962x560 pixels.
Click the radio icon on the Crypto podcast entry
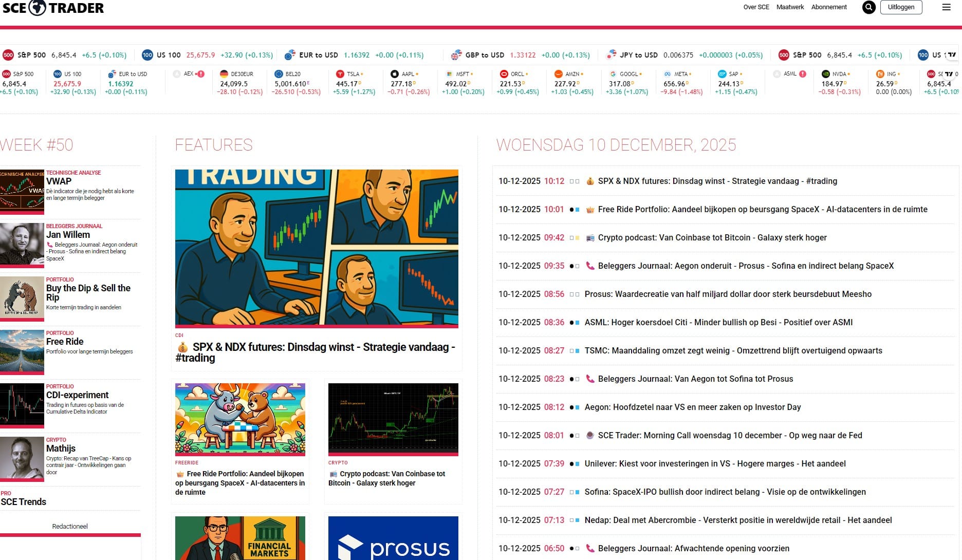coord(590,237)
